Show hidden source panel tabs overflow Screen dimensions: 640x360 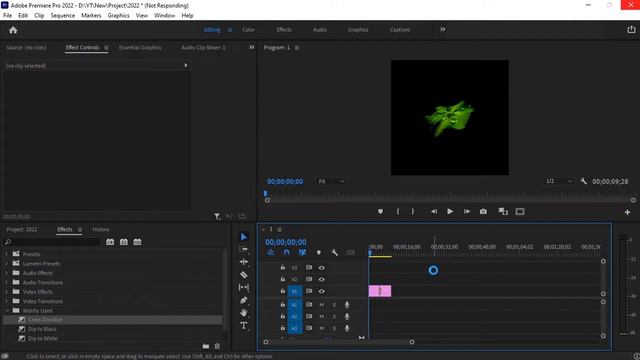[251, 47]
